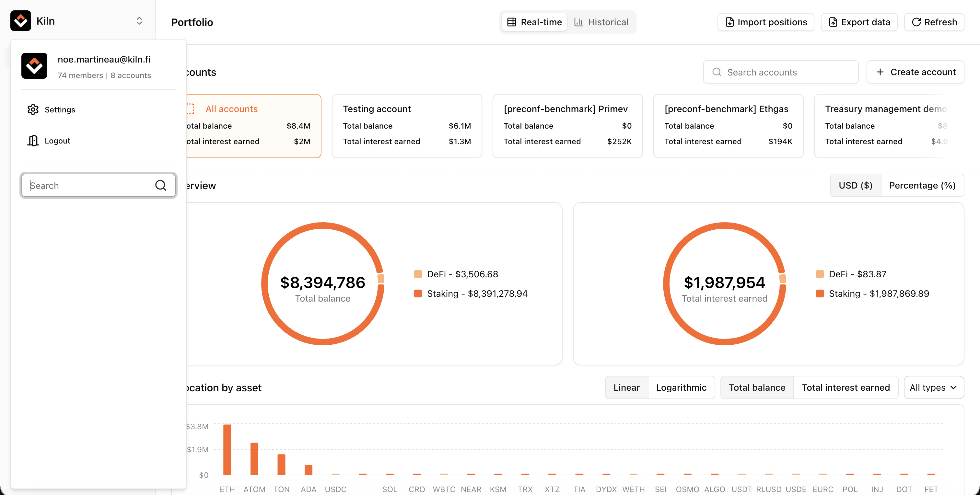Click the plus icon on Create account
This screenshot has height=495, width=980.
tap(880, 72)
